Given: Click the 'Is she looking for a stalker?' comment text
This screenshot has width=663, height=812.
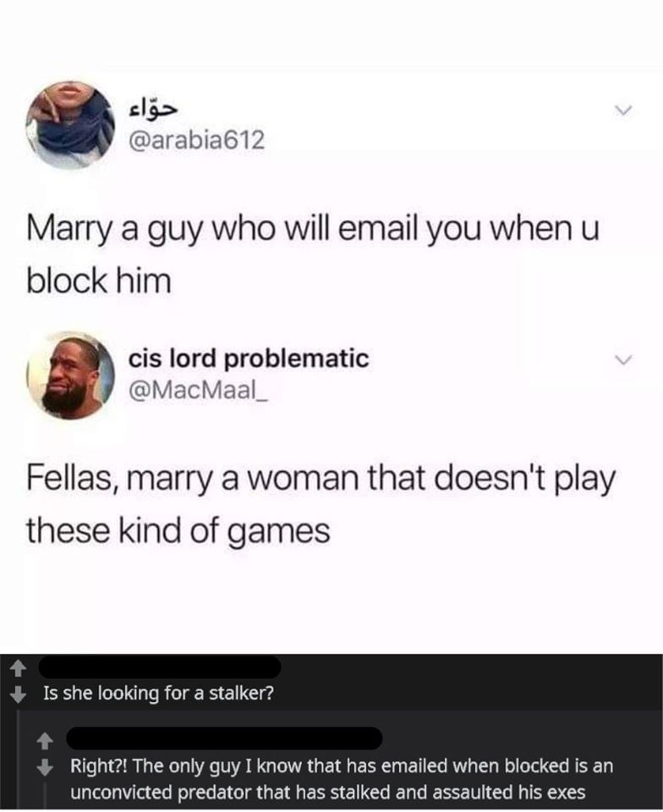Looking at the screenshot, I should [158, 693].
